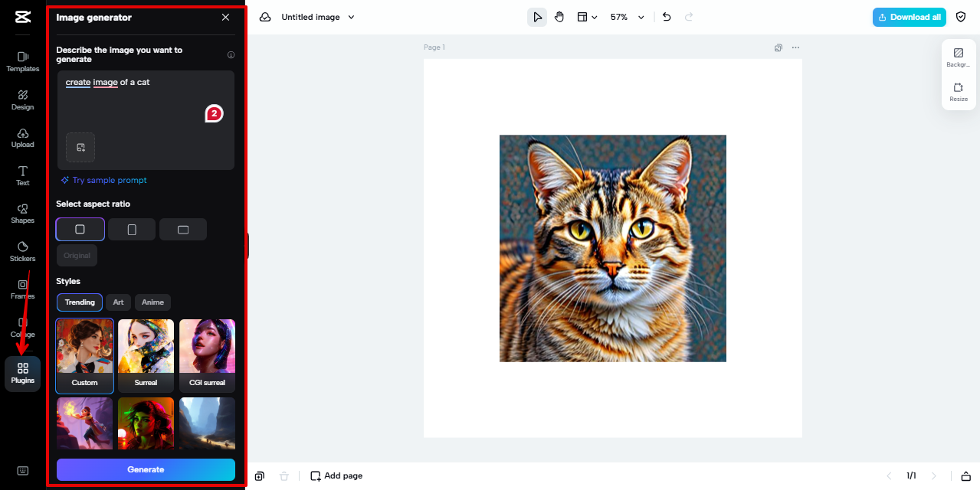This screenshot has width=980, height=490.
Task: Click the Try sample prompt link
Action: click(103, 180)
